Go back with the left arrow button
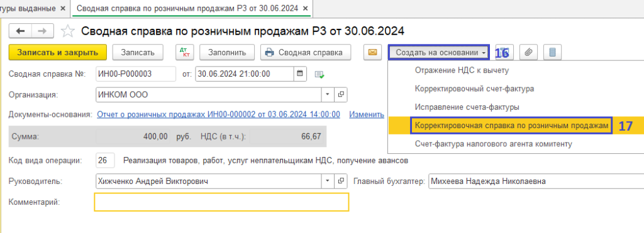644x233 pixels. click(20, 31)
